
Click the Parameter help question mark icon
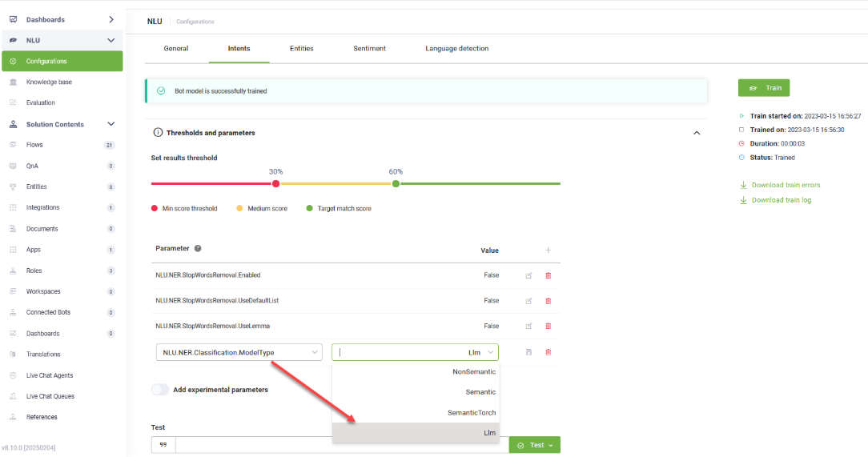pyautogui.click(x=198, y=249)
